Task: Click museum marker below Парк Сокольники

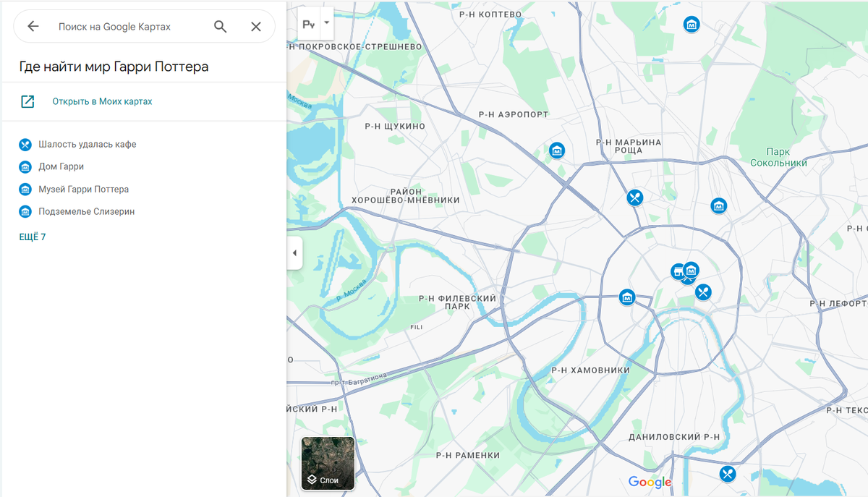Action: pyautogui.click(x=718, y=205)
